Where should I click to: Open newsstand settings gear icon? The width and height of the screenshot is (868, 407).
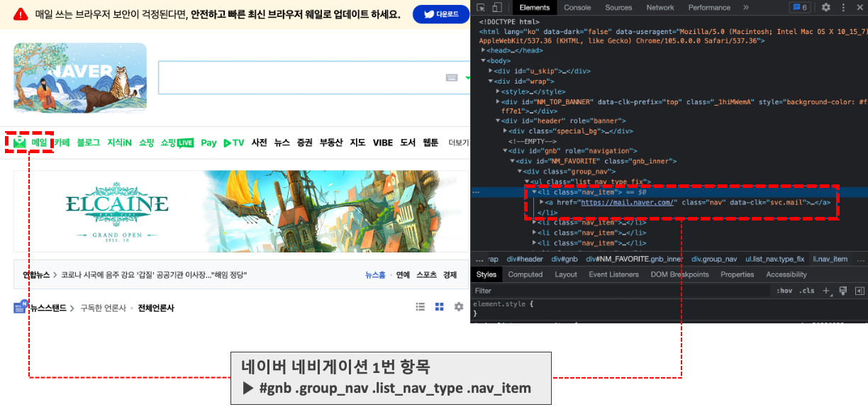pyautogui.click(x=459, y=307)
